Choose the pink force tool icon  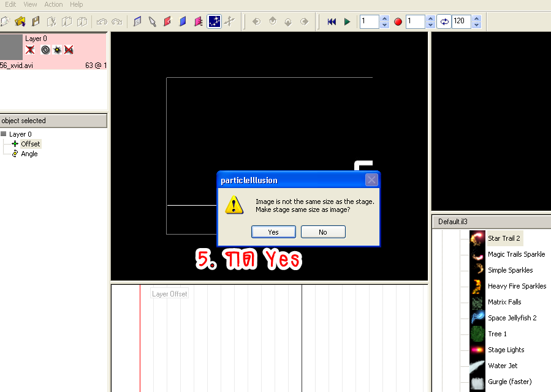pos(199,21)
